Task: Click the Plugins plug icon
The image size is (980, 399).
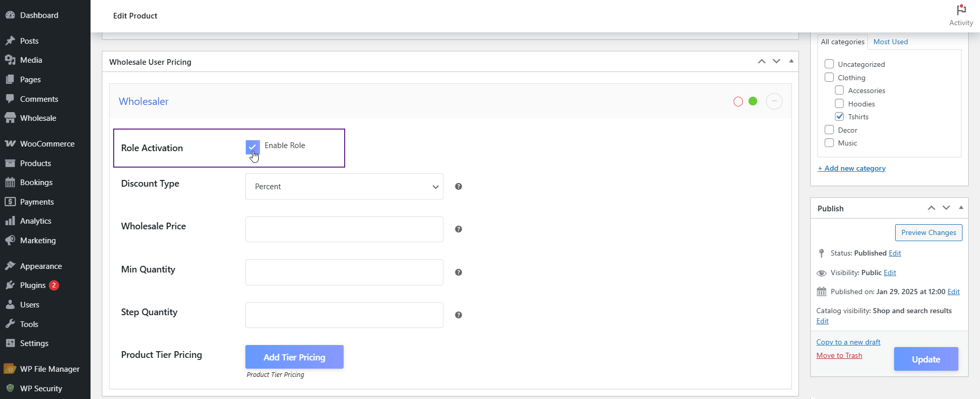Action: pyautogui.click(x=10, y=285)
